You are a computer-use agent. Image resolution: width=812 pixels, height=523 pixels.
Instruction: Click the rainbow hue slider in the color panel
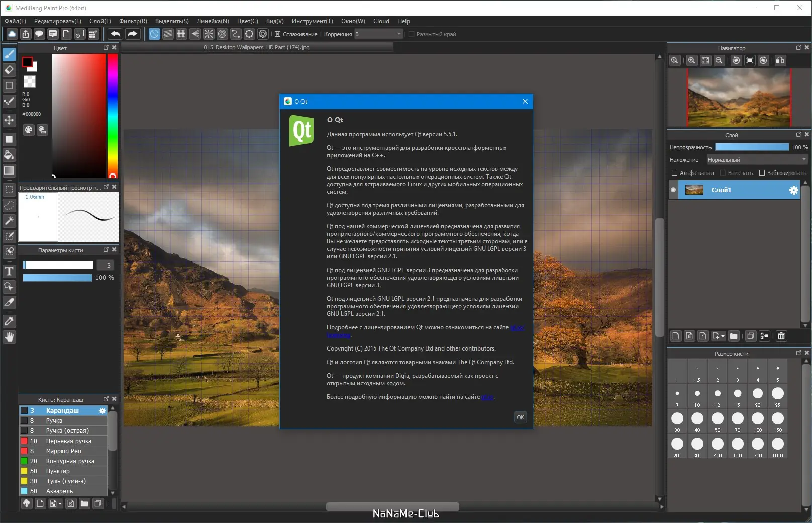pyautogui.click(x=113, y=116)
